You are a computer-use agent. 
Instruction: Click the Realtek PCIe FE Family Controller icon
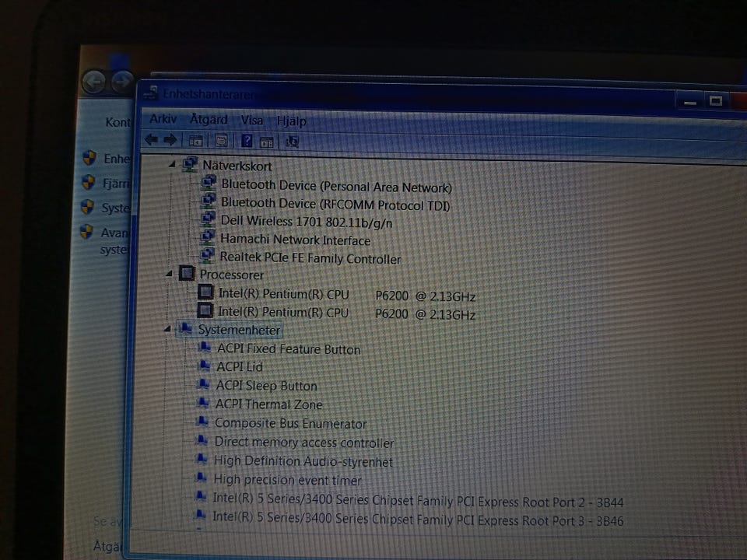click(x=207, y=255)
